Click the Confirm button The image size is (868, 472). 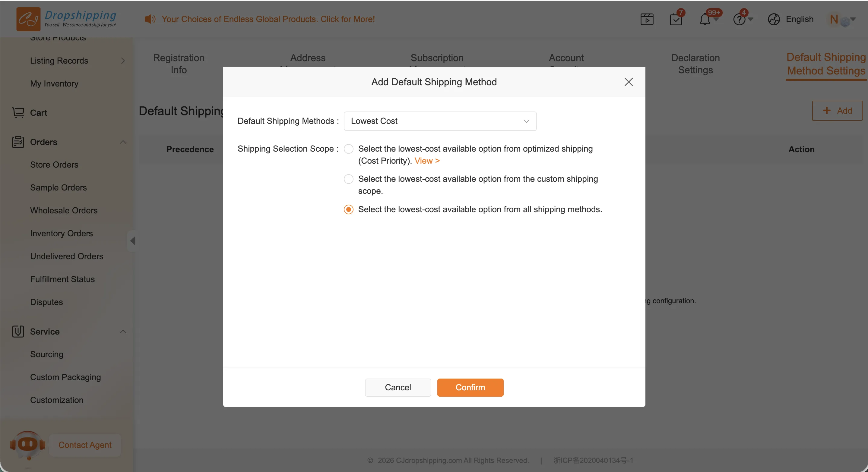pyautogui.click(x=470, y=388)
